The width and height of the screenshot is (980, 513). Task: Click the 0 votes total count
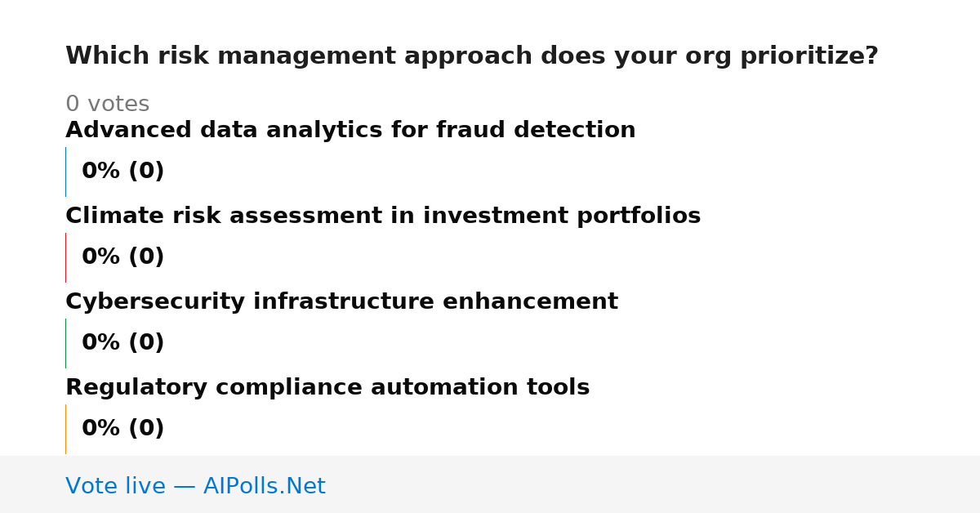click(107, 105)
